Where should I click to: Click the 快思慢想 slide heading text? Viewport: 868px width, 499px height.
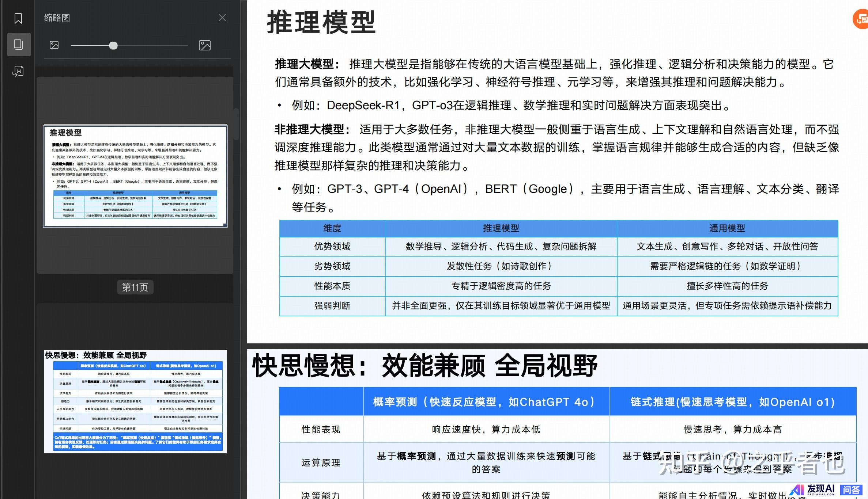(424, 365)
